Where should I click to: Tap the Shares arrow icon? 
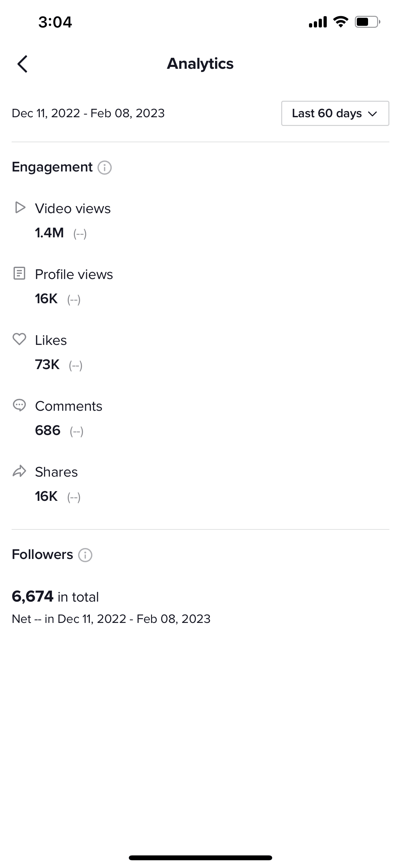(x=19, y=471)
